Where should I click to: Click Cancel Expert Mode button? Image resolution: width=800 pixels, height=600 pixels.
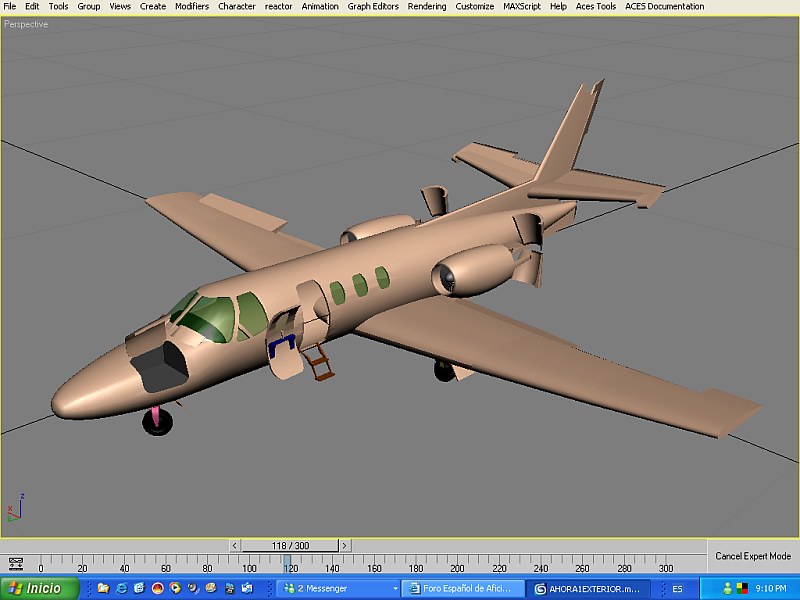(x=753, y=556)
